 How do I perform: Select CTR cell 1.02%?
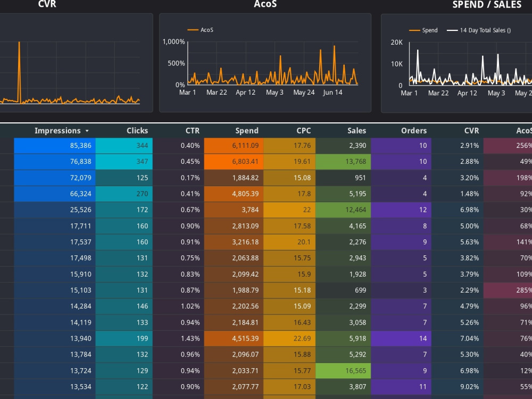[178, 306]
